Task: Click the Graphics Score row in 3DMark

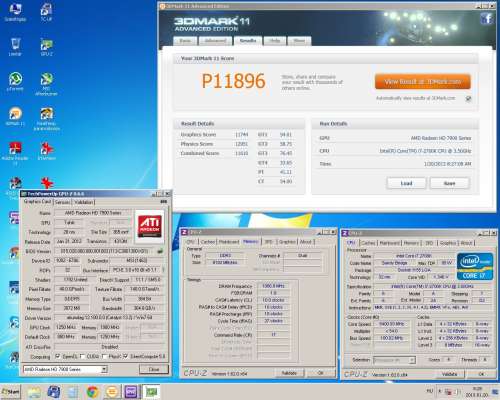Action: (x=214, y=135)
